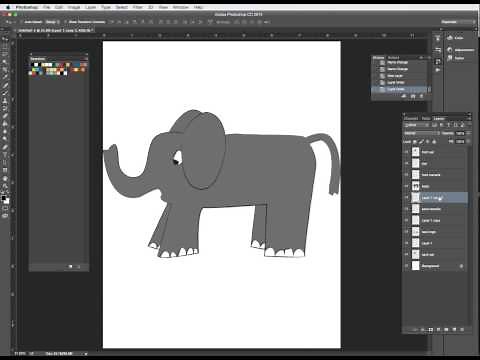Image resolution: width=480 pixels, height=360 pixels.
Task: Open the Layer menu
Action: tap(90, 7)
